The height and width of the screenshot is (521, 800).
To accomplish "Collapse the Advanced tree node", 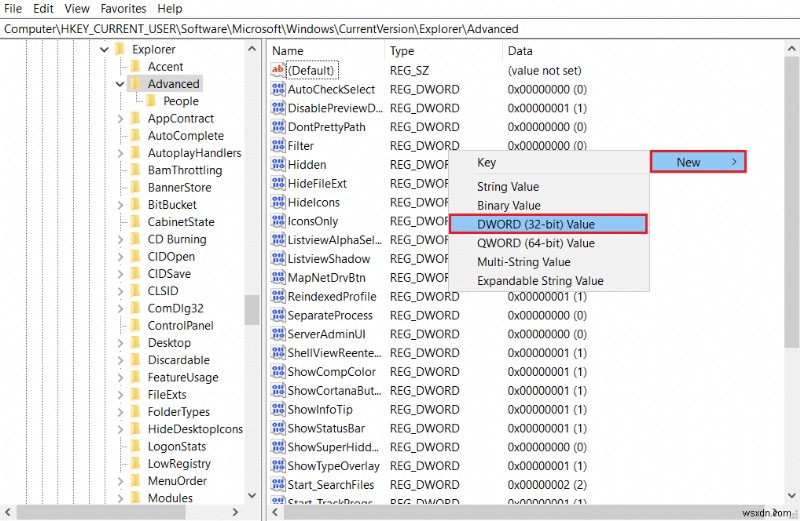I will (x=120, y=84).
